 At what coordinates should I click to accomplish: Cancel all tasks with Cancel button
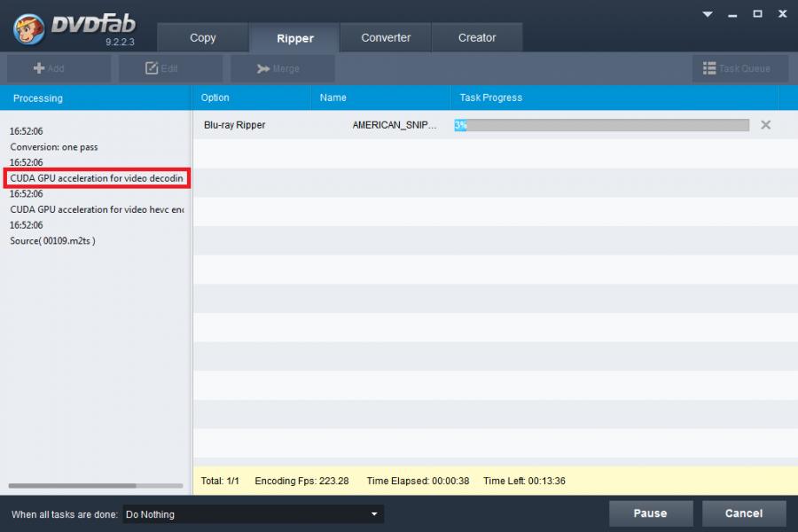click(744, 513)
